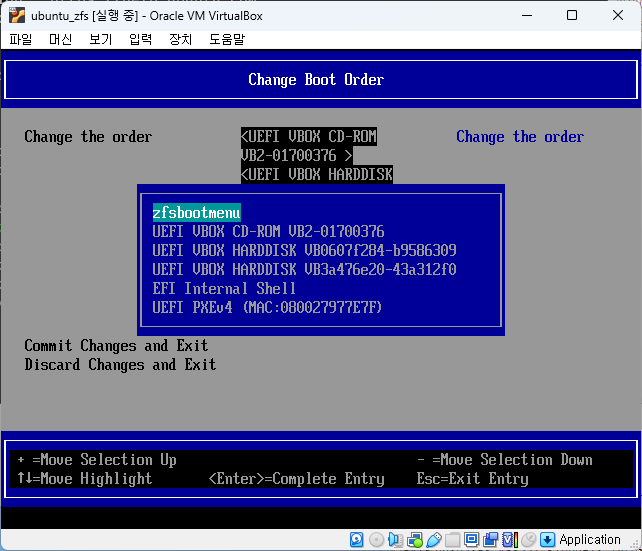Click Discard Changes and Exit
642x551 pixels.
coord(120,365)
